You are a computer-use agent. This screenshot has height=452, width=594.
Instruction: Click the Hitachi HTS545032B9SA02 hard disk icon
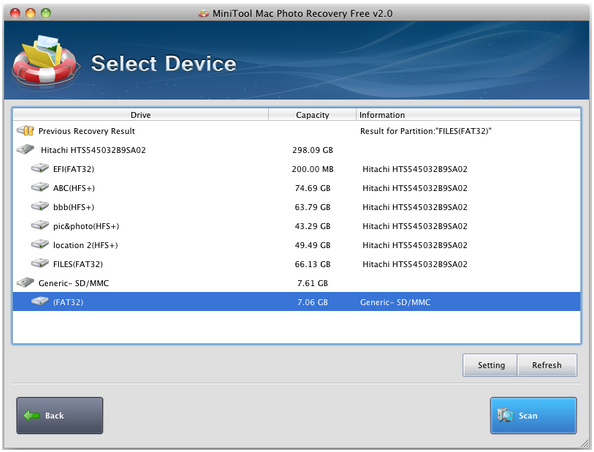[x=25, y=150]
